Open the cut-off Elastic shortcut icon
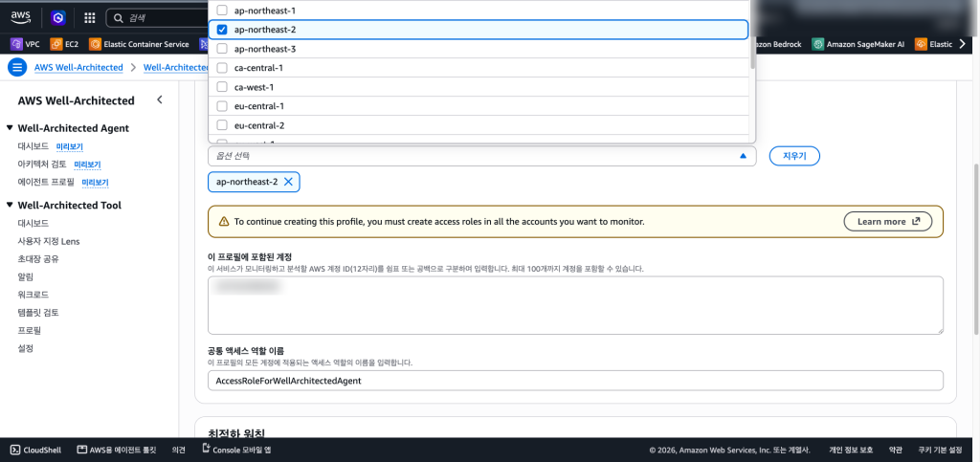Viewport: 980px width, 462px height. (x=920, y=44)
